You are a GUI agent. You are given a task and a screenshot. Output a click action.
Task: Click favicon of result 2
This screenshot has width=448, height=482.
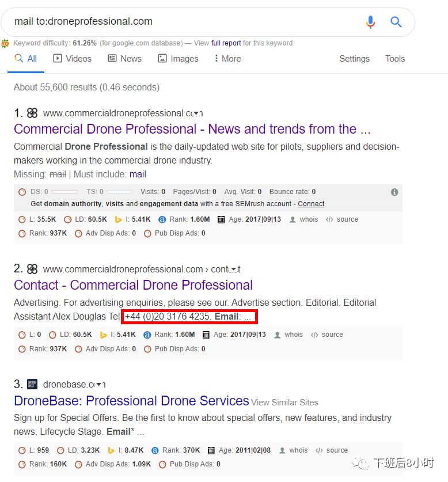point(32,270)
